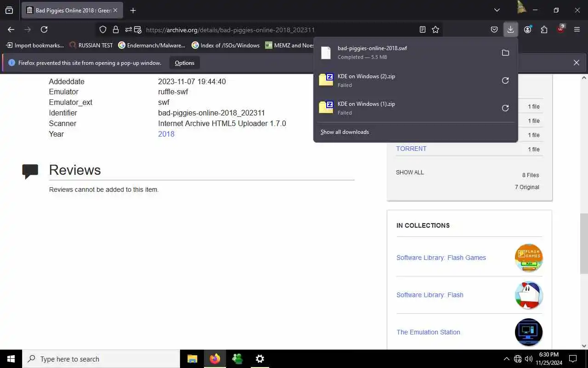
Task: Open Index of /ISOs/Windows bookmark
Action: pos(226,45)
